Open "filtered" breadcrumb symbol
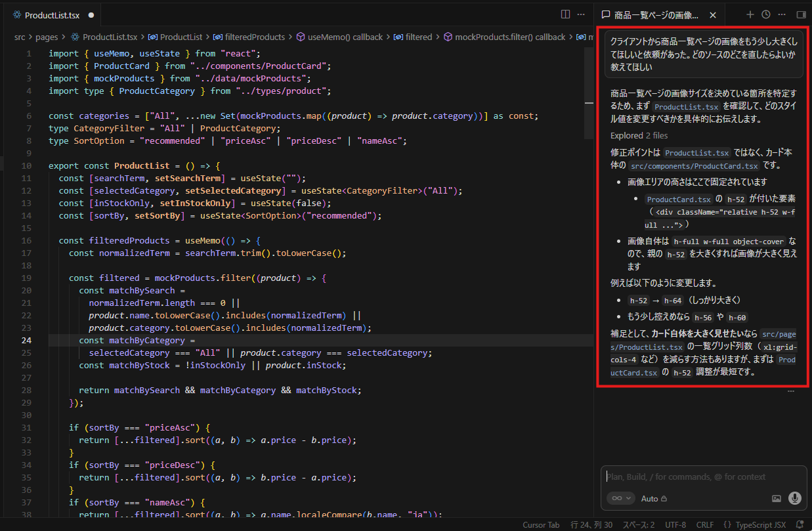812x531 pixels. pos(413,37)
